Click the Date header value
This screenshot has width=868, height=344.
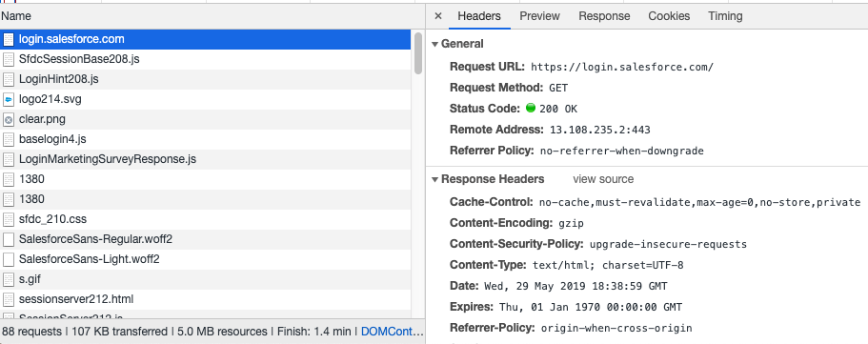point(575,286)
